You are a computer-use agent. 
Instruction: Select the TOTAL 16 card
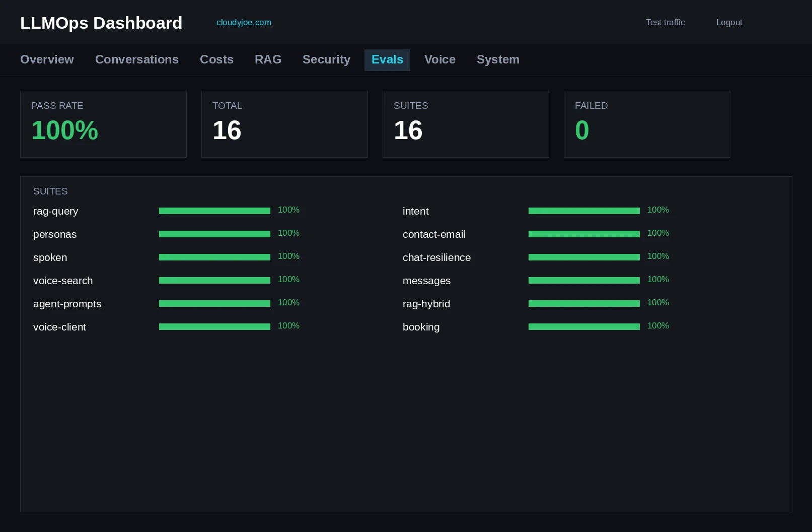click(284, 124)
